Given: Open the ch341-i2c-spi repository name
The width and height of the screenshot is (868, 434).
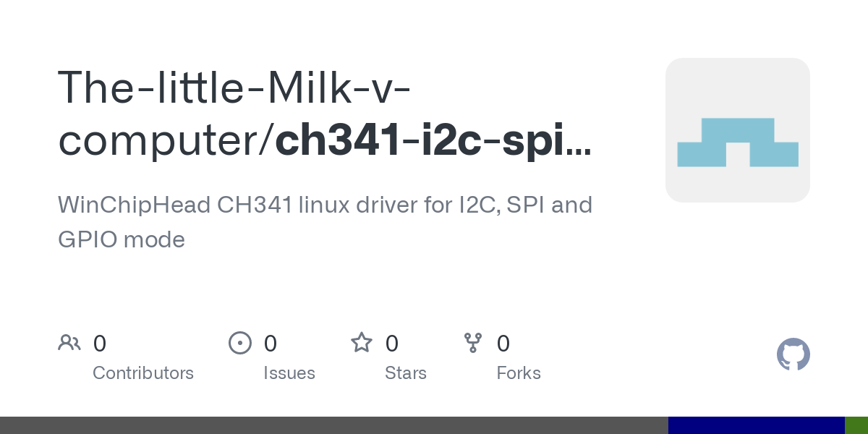Looking at the screenshot, I should (434, 139).
